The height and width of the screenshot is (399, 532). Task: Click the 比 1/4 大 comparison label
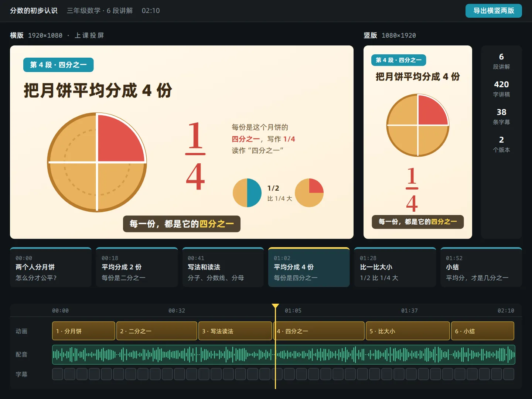(x=280, y=199)
